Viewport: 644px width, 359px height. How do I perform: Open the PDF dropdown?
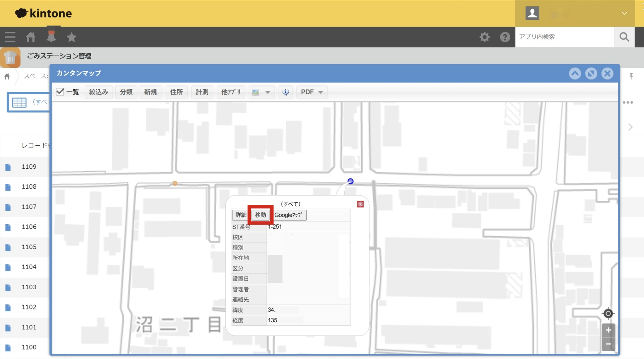(x=312, y=92)
